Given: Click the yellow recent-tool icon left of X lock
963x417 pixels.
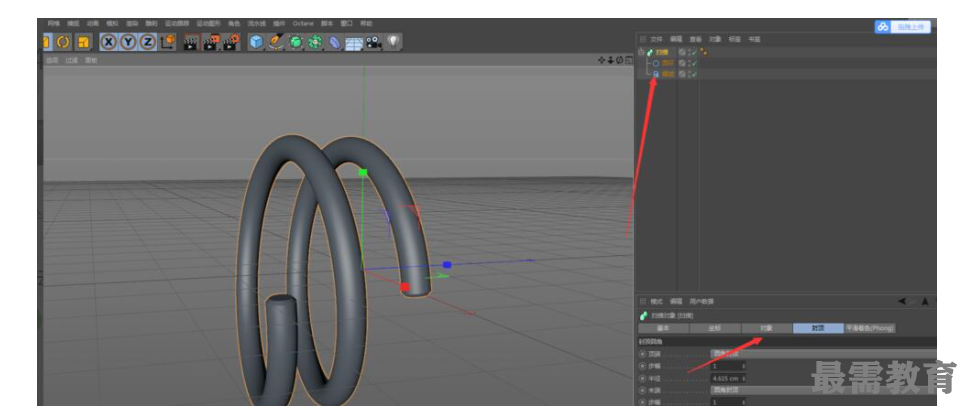Looking at the screenshot, I should coord(83,42).
